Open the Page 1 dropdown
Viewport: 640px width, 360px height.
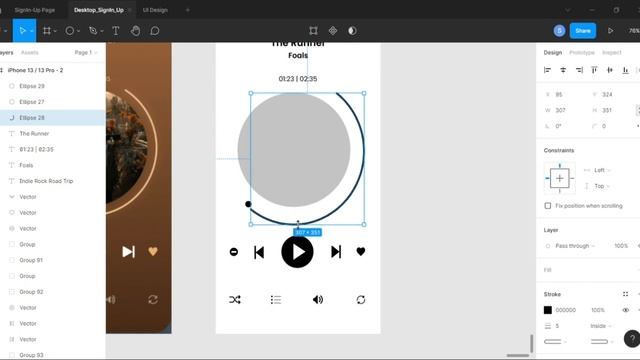click(86, 53)
